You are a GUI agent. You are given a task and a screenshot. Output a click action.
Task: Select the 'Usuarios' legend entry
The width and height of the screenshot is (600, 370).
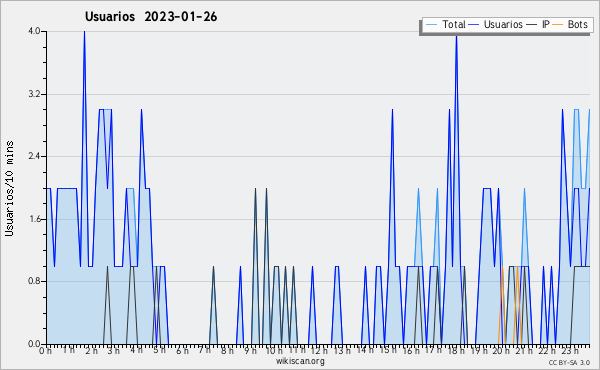503,24
